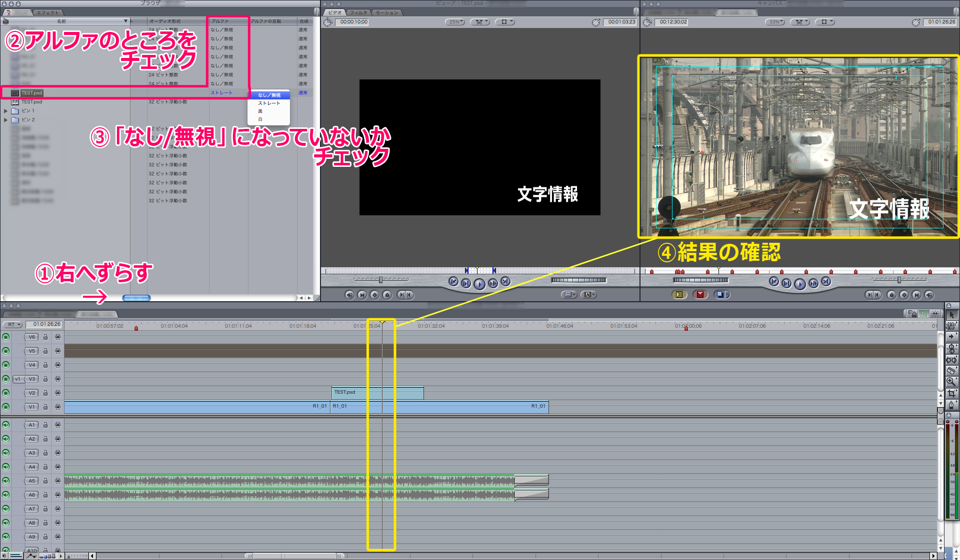This screenshot has width=960, height=560.
Task: Toggle linked selection in the timeline
Action: 923,314
